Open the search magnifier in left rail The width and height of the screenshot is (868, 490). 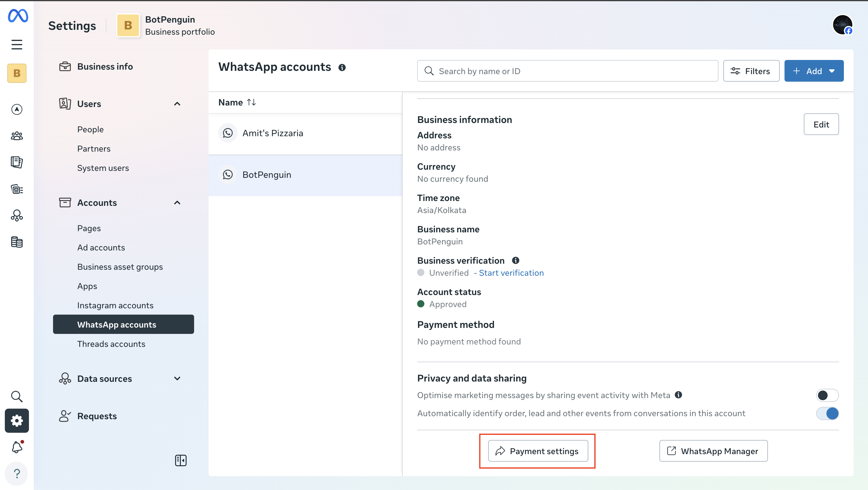17,397
